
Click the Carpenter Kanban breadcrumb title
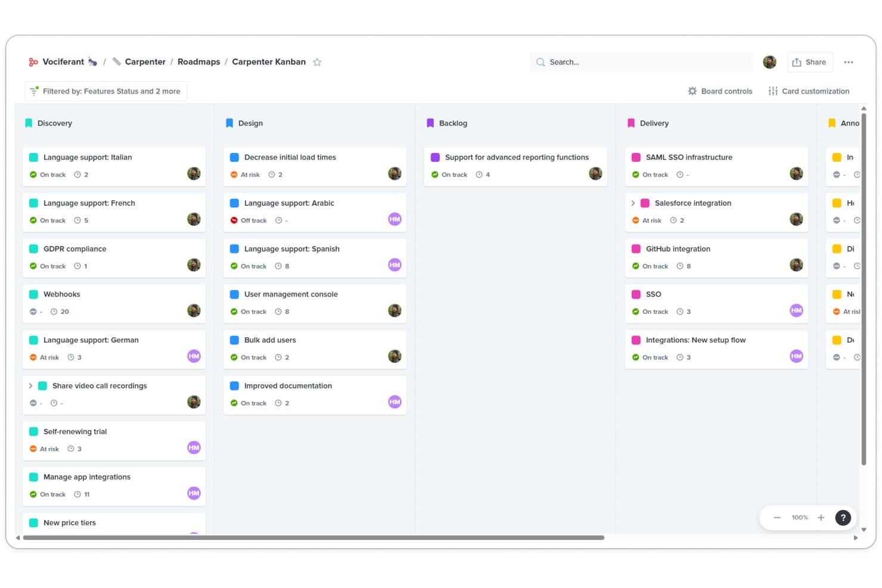click(269, 62)
